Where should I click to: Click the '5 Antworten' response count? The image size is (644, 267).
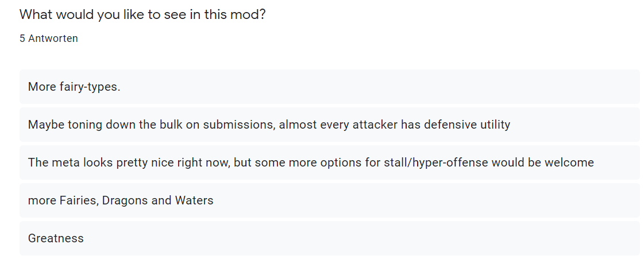pos(48,38)
